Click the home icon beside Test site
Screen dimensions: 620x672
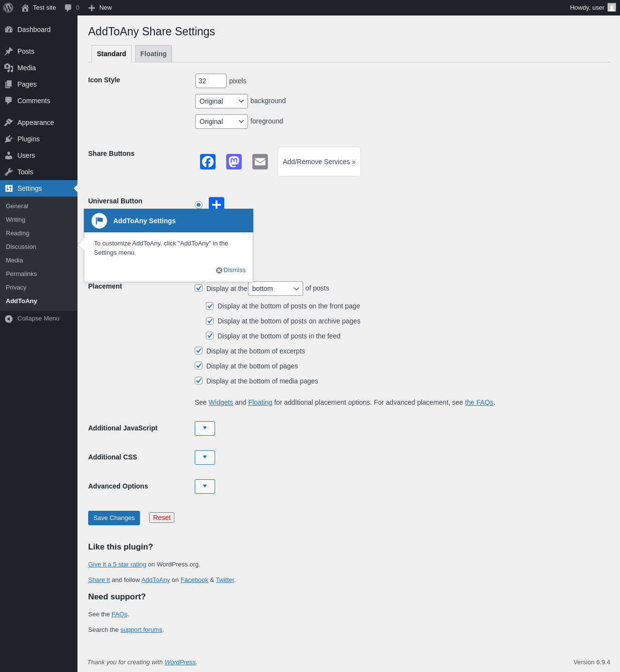[x=25, y=8]
